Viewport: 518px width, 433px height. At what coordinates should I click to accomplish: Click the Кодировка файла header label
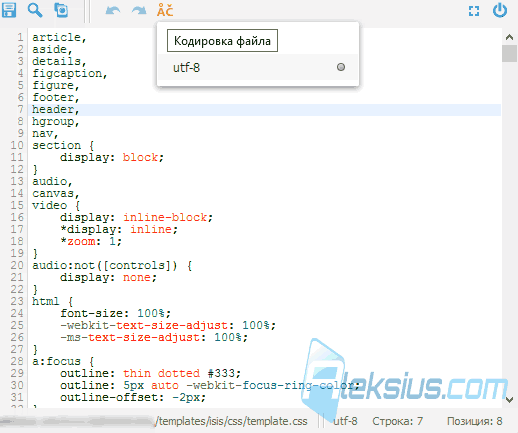point(222,41)
